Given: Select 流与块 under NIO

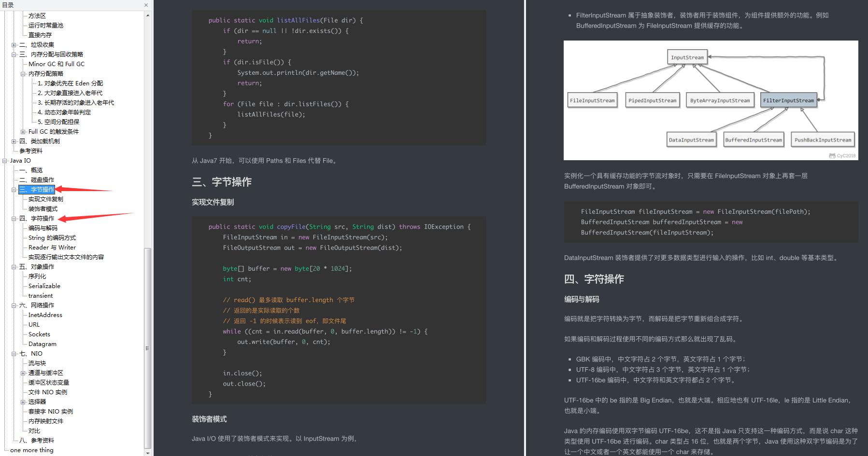Looking at the screenshot, I should click(x=37, y=363).
